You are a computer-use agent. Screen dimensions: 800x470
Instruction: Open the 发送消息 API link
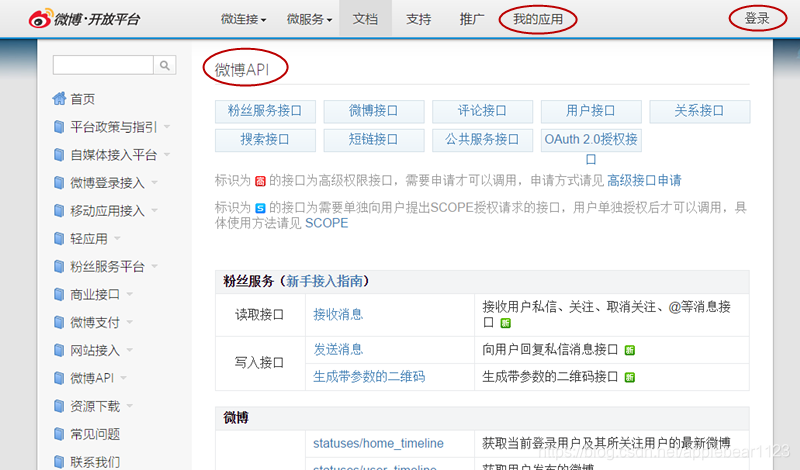click(x=338, y=350)
